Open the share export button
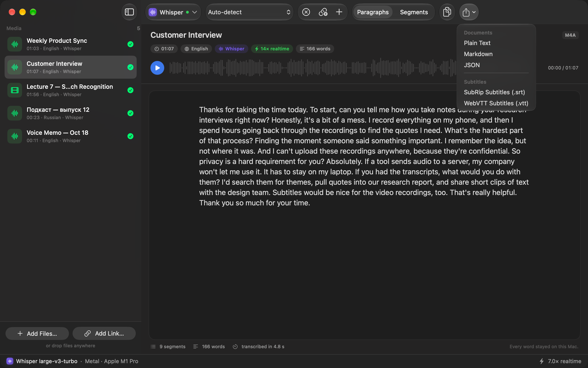The height and width of the screenshot is (368, 588). (469, 12)
